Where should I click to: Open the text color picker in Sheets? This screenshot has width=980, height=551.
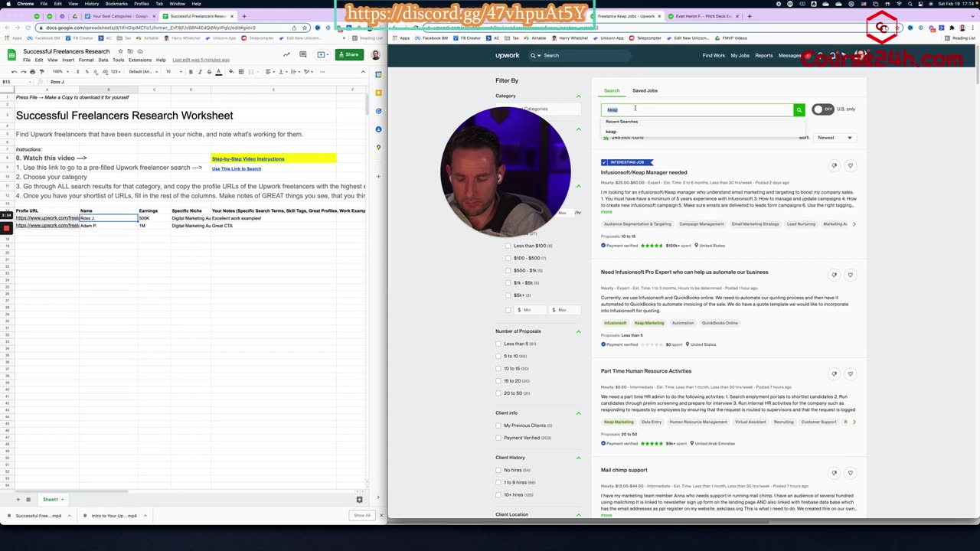[218, 72]
